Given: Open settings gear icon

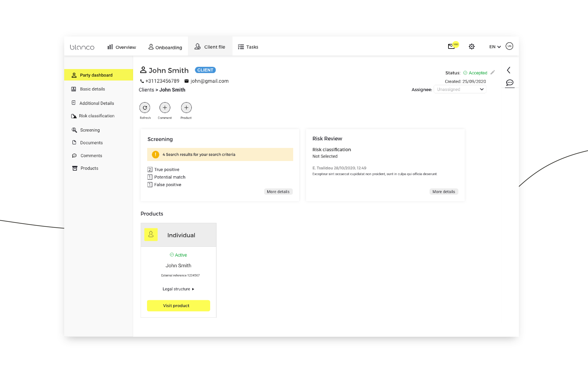Looking at the screenshot, I should pos(472,47).
